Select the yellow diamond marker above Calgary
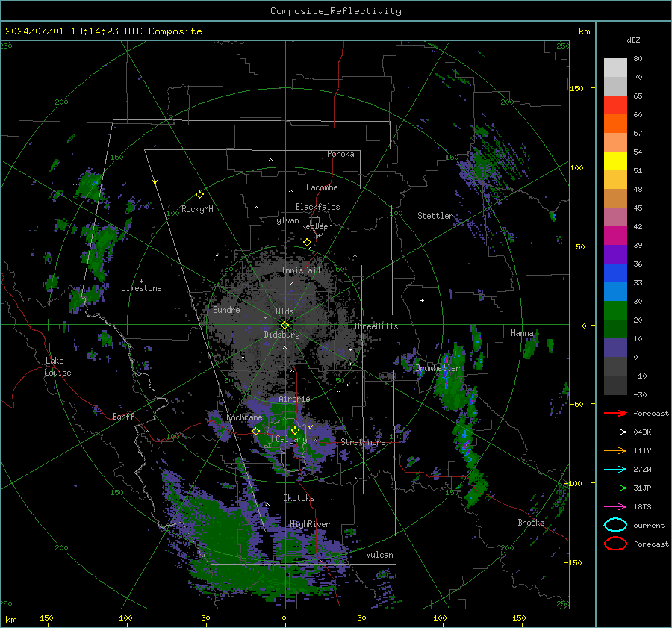This screenshot has width=672, height=628. pyautogui.click(x=295, y=430)
